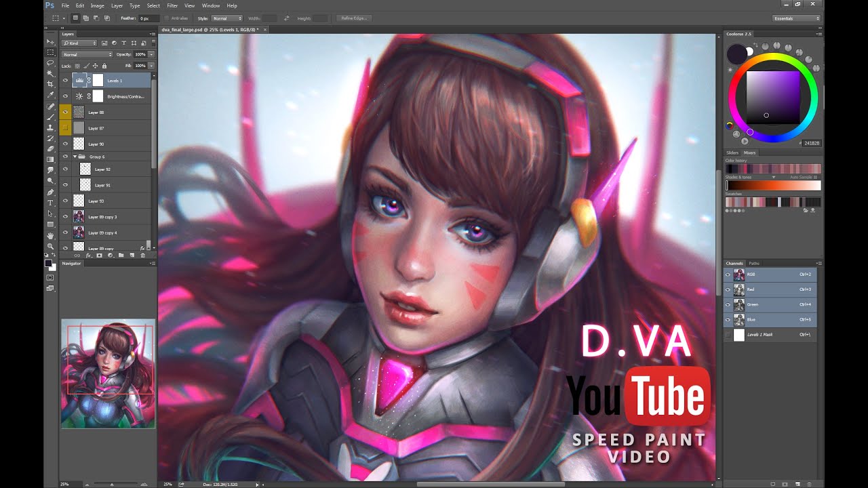The height and width of the screenshot is (488, 868).
Task: Switch to the Sliders tab
Action: click(x=732, y=152)
